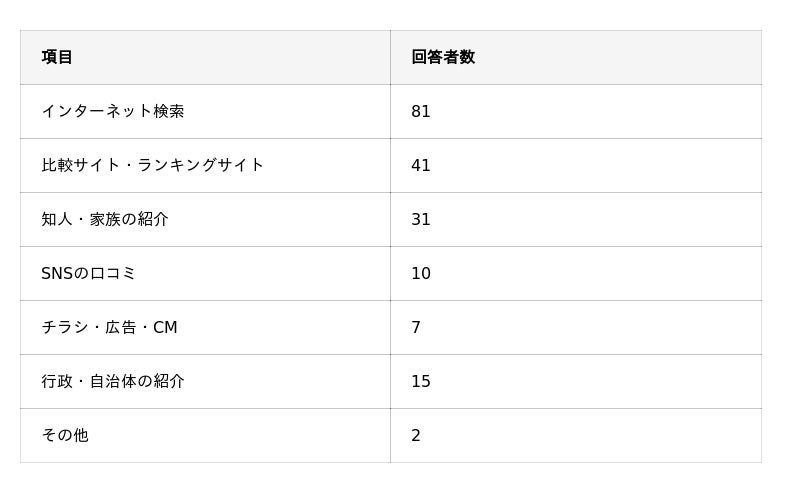The width and height of the screenshot is (800, 493).
Task: Click the value 10 cell
Action: tap(421, 273)
